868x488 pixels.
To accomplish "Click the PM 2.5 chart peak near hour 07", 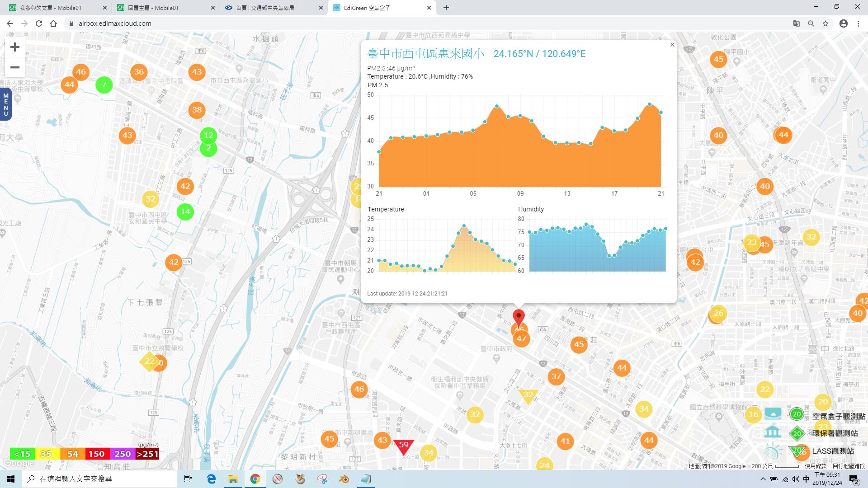I will click(497, 106).
